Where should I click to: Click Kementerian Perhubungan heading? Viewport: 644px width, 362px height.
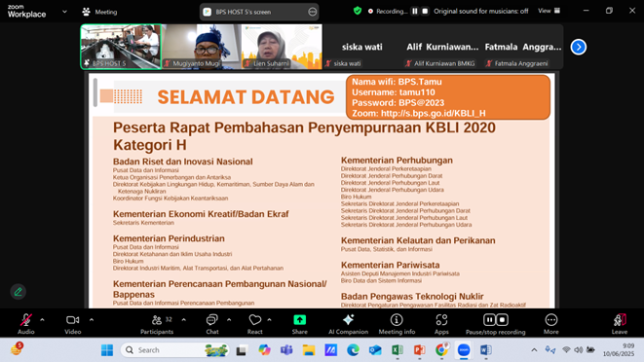click(397, 161)
